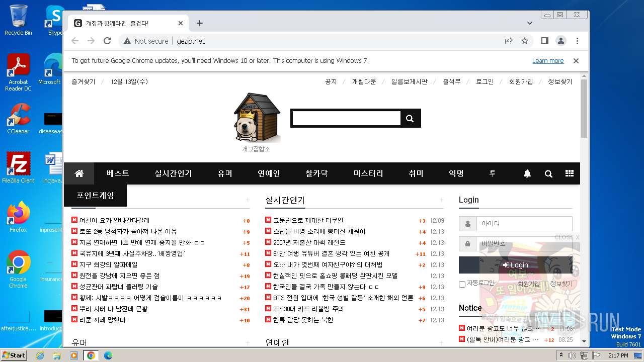Close the gezip tab

coord(181,23)
